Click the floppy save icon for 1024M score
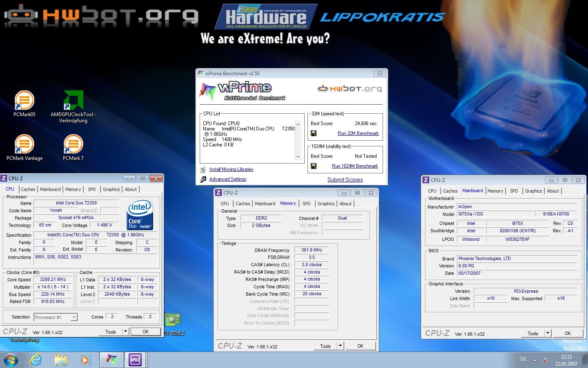Viewport: 588px width, 368px height. [x=314, y=166]
